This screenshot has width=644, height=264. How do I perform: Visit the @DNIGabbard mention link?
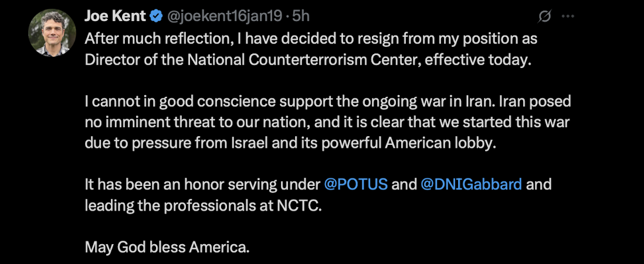pos(471,184)
